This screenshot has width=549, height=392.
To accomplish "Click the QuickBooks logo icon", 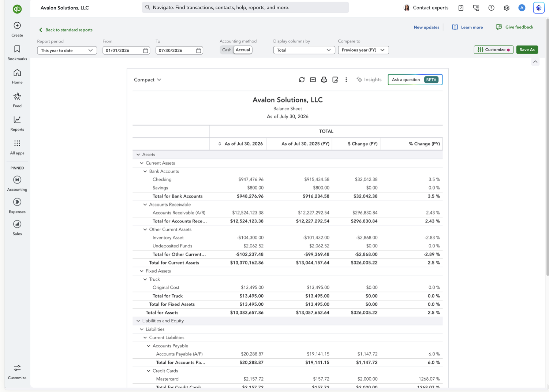I will pyautogui.click(x=17, y=9).
